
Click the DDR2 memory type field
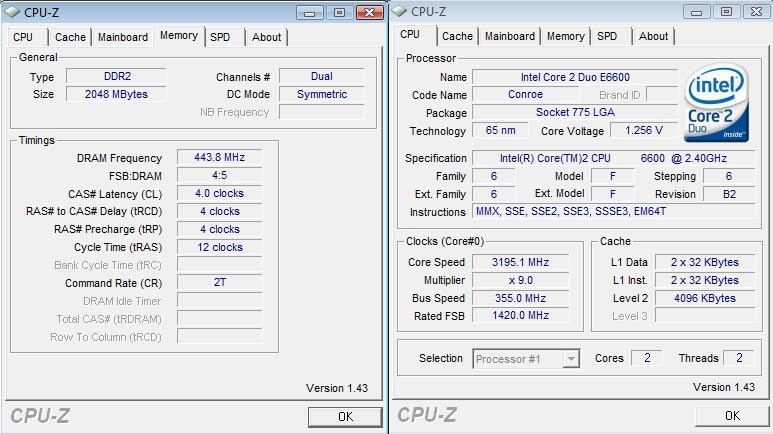click(116, 76)
